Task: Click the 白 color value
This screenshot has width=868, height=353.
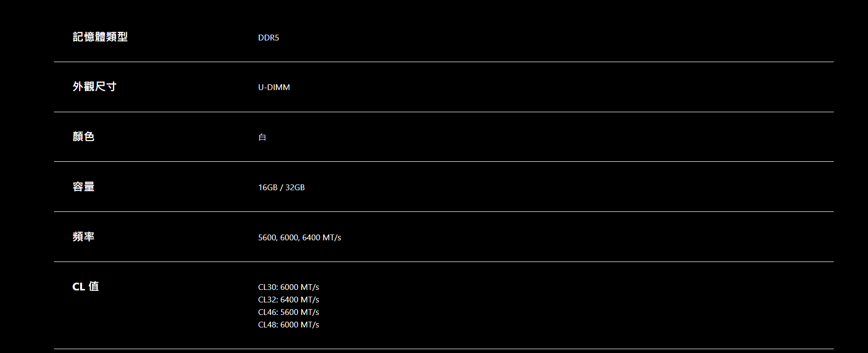Action: coord(262,137)
